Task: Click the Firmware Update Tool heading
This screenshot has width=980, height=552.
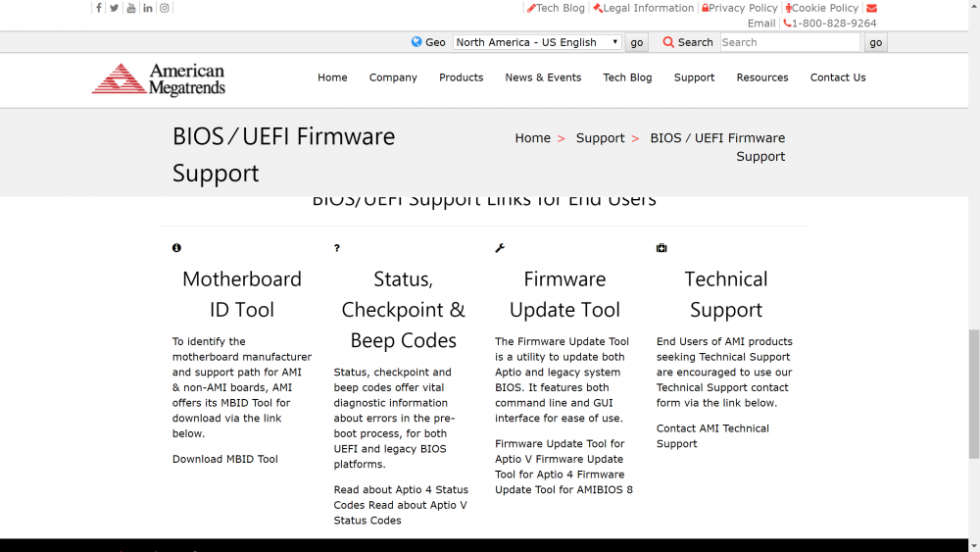Action: coord(564,294)
